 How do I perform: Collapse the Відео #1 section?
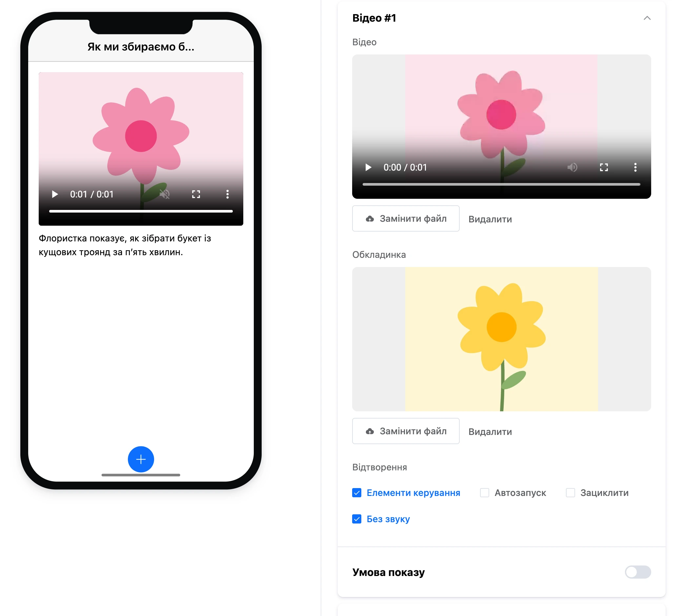click(x=647, y=18)
